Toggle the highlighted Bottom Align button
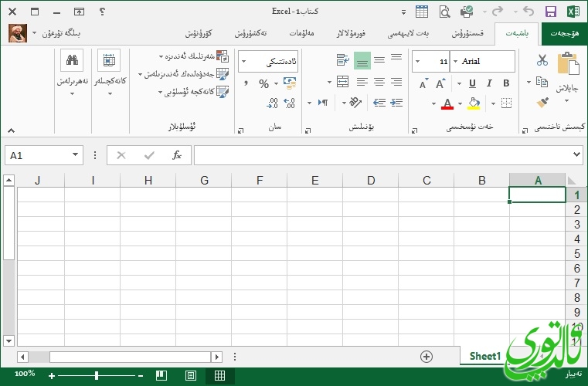This screenshot has height=386, width=588. (x=362, y=60)
